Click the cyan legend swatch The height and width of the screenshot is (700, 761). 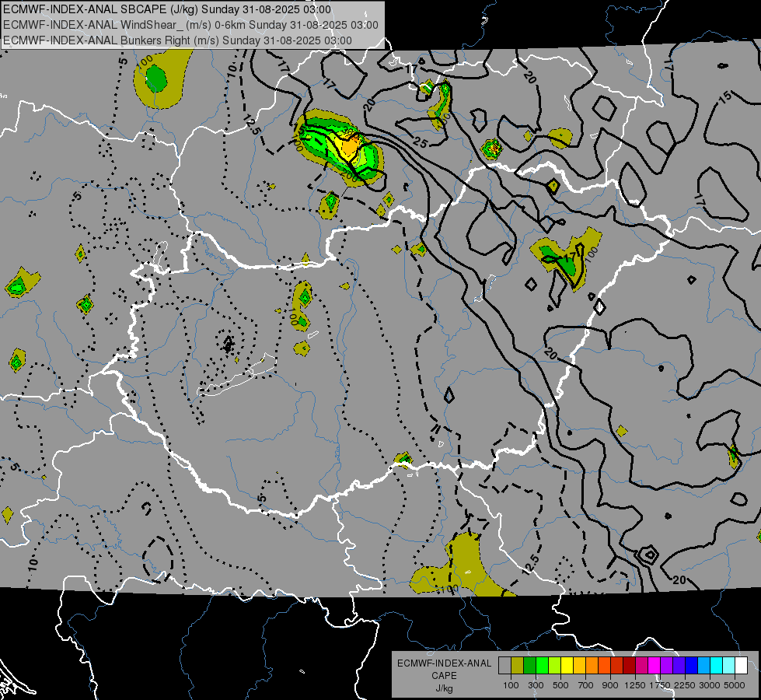pyautogui.click(x=717, y=665)
